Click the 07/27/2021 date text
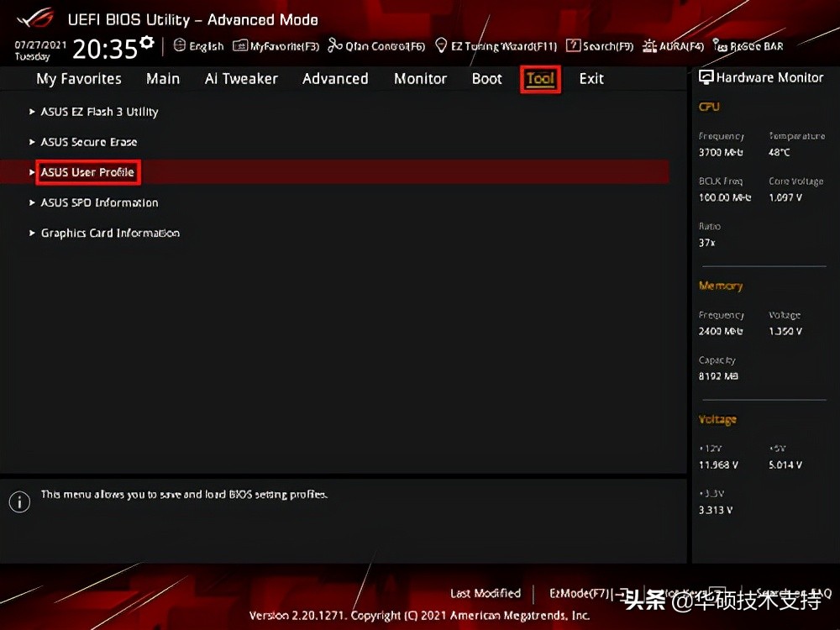Image resolution: width=840 pixels, height=630 pixels. (40, 45)
